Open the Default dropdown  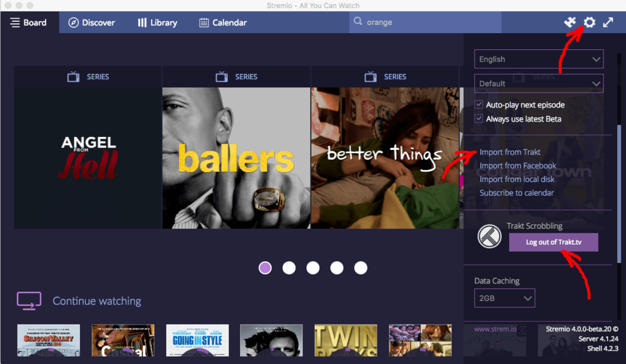[x=538, y=84]
